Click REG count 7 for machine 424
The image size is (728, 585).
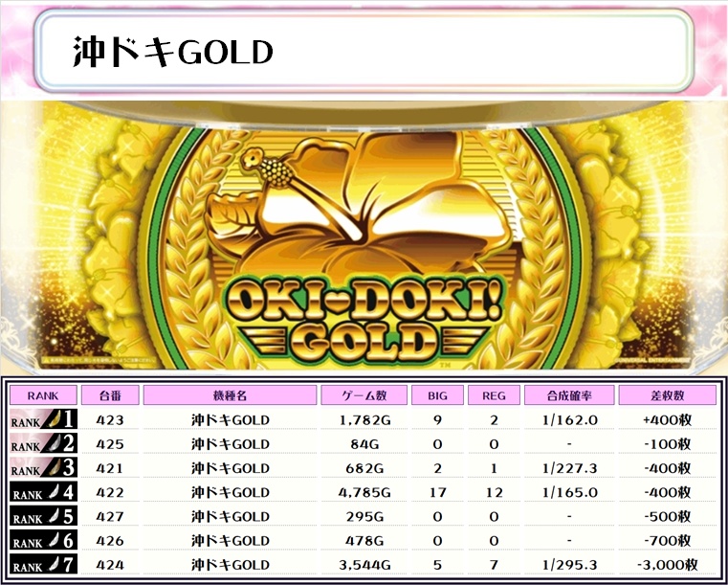pos(494,565)
